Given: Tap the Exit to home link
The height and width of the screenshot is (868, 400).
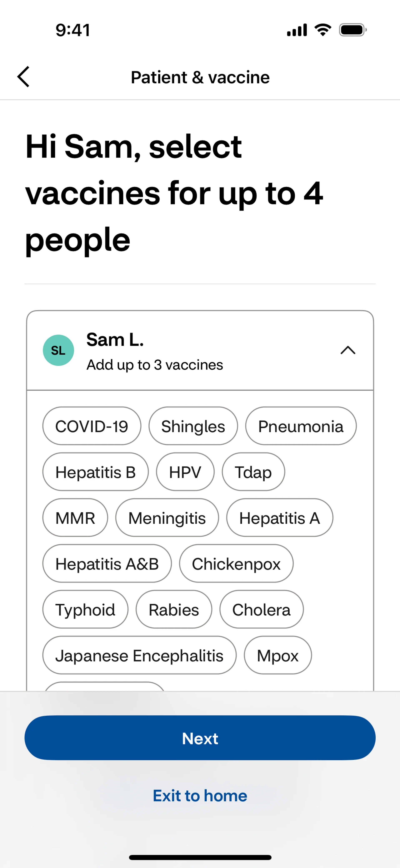Looking at the screenshot, I should coord(200,796).
